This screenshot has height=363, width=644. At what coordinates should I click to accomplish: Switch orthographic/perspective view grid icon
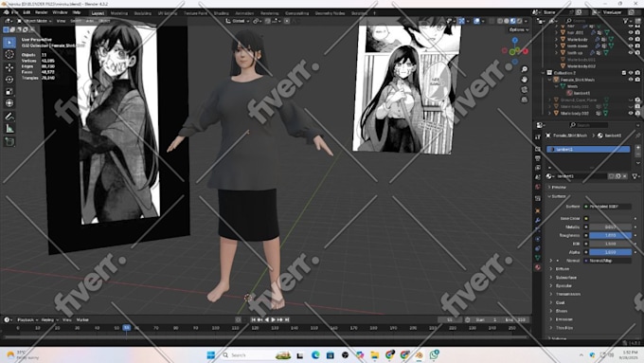525,100
